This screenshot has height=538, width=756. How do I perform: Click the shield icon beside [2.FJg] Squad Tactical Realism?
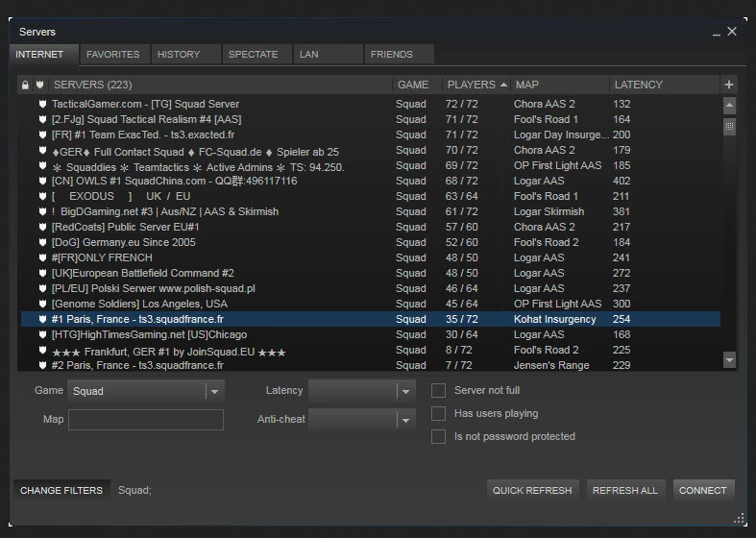click(42, 119)
